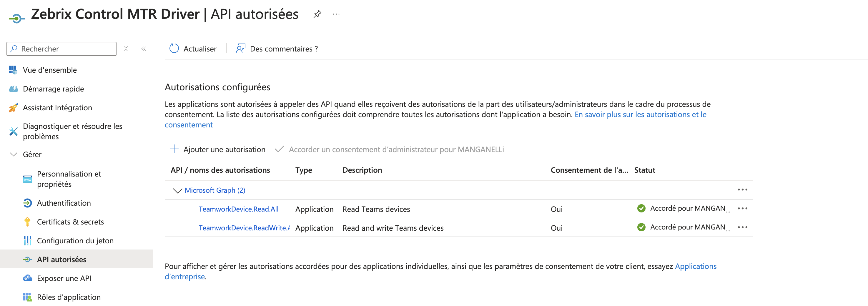Navigate to Exposer une API

click(x=64, y=278)
